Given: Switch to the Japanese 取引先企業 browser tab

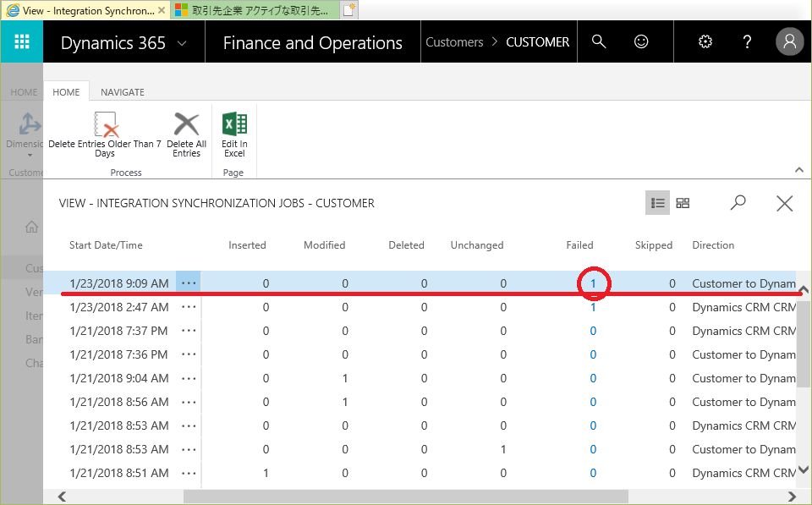Looking at the screenshot, I should pos(255,10).
